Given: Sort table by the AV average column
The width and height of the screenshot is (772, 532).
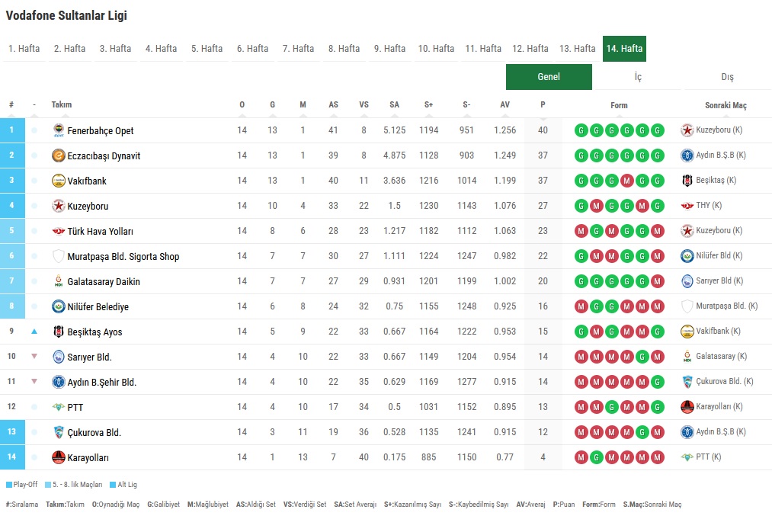Looking at the screenshot, I should 505,105.
